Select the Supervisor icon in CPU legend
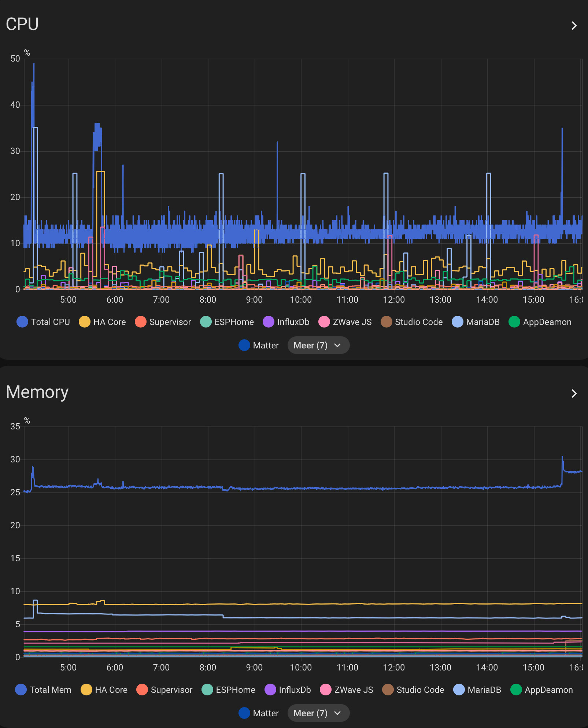588x728 pixels. pyautogui.click(x=141, y=322)
